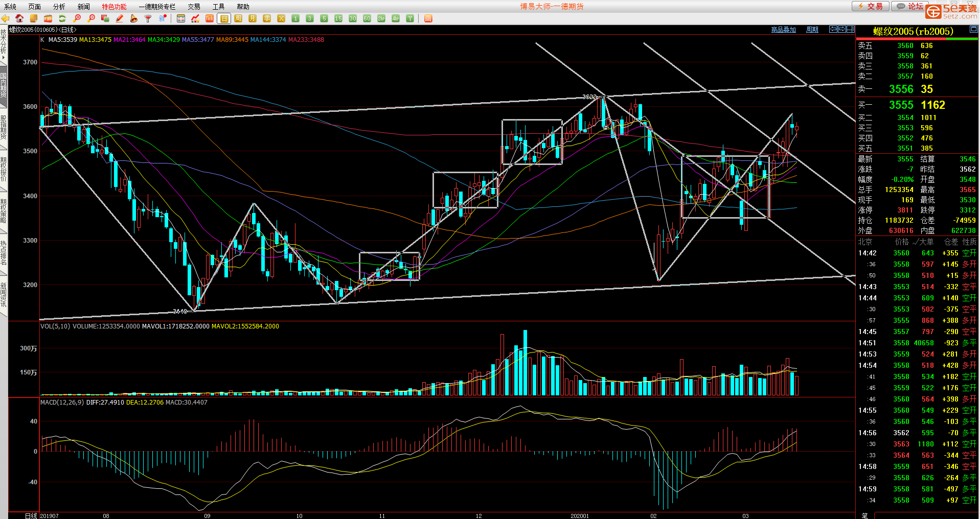This screenshot has width=980, height=519.
Task: Click the overlapping windows icon
Action: (105, 18)
